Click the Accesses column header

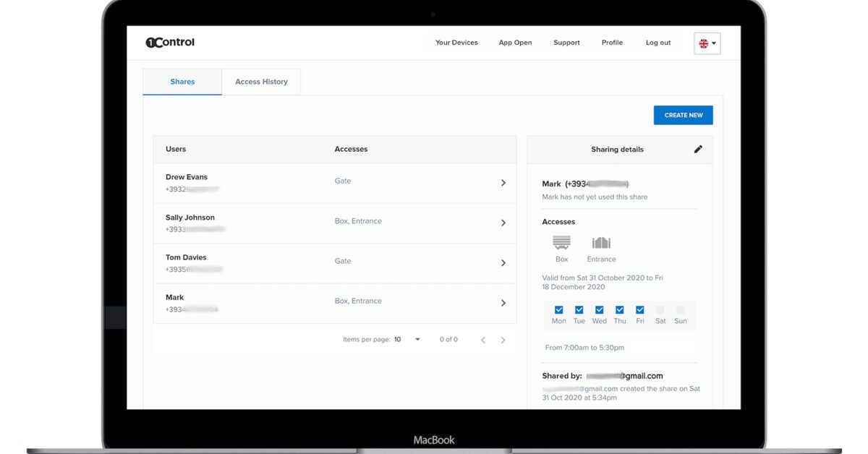click(351, 149)
